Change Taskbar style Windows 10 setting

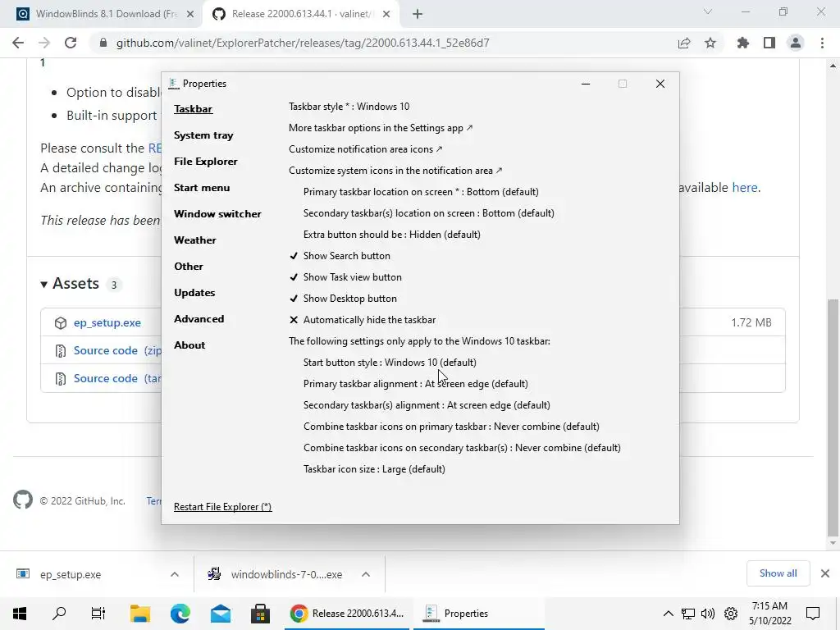pyautogui.click(x=349, y=107)
